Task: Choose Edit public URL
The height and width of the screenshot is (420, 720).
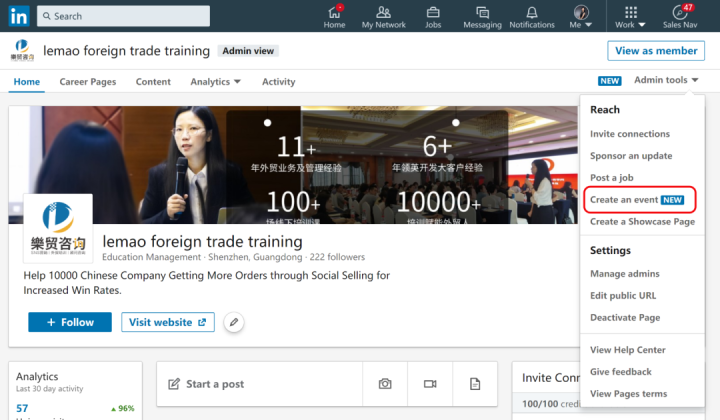Action: point(623,296)
